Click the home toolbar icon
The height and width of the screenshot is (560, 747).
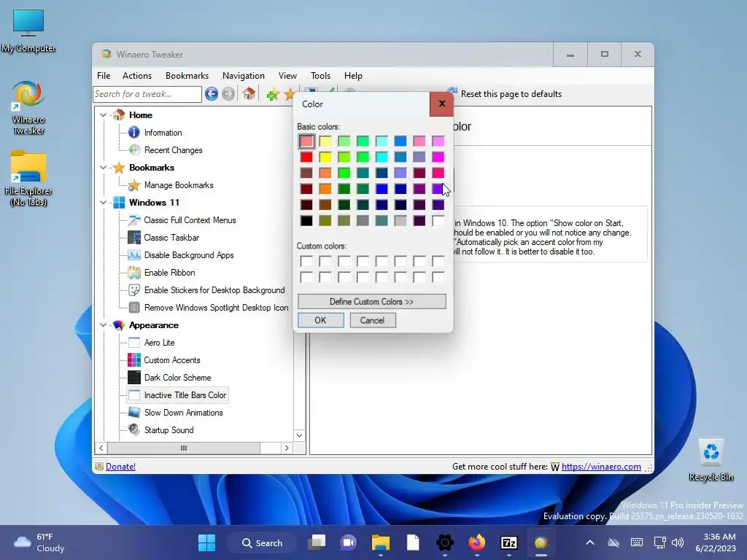pyautogui.click(x=249, y=94)
